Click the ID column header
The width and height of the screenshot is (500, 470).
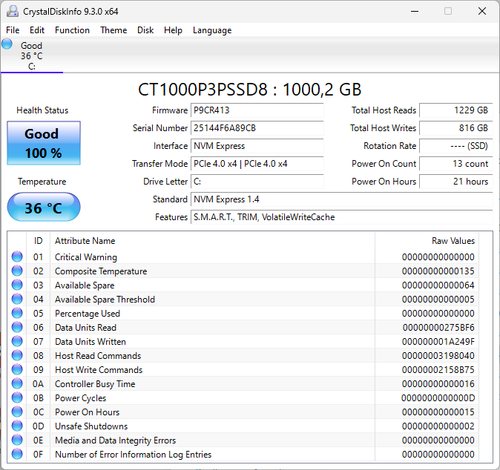coord(38,241)
